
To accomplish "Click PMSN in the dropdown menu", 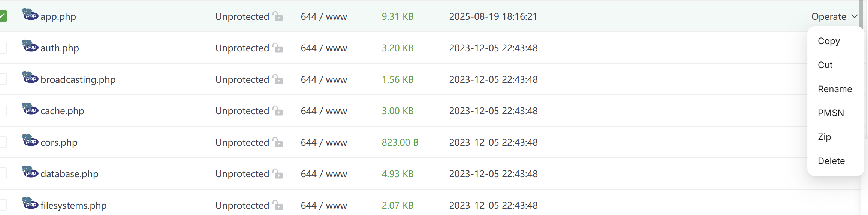I will [831, 113].
